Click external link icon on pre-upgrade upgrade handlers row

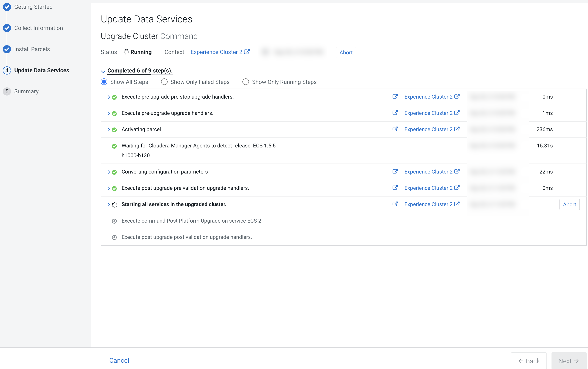pos(395,113)
